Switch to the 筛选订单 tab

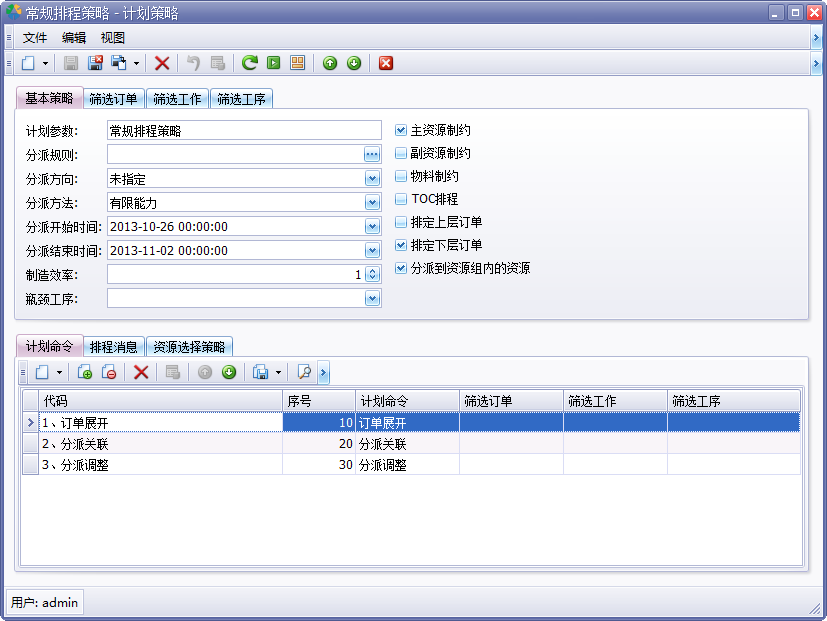(x=113, y=99)
